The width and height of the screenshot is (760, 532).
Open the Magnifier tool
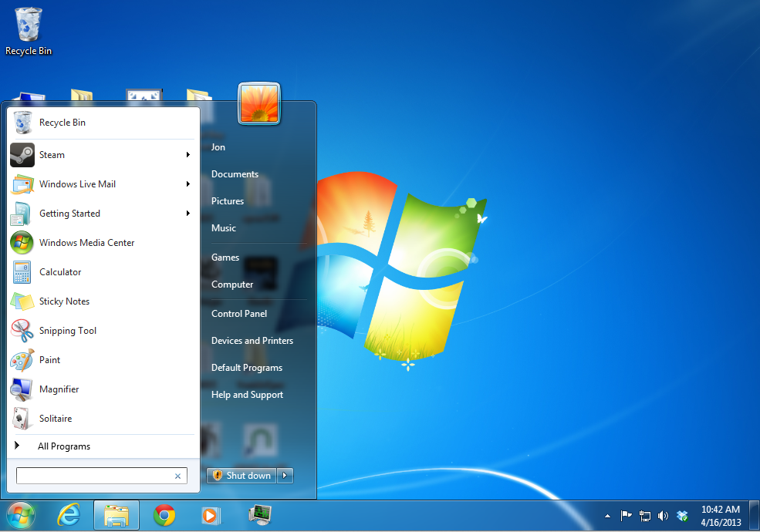point(59,389)
